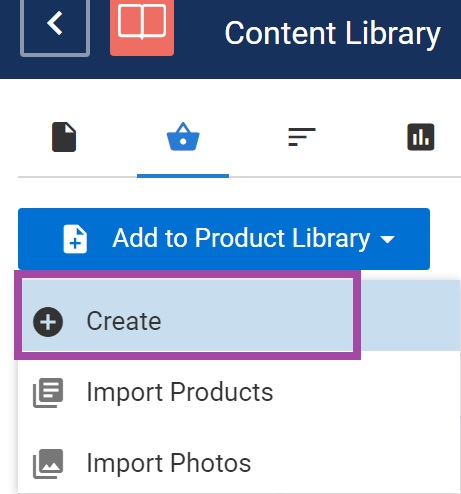
Task: Click the plus circle icon beside Create
Action: click(48, 322)
